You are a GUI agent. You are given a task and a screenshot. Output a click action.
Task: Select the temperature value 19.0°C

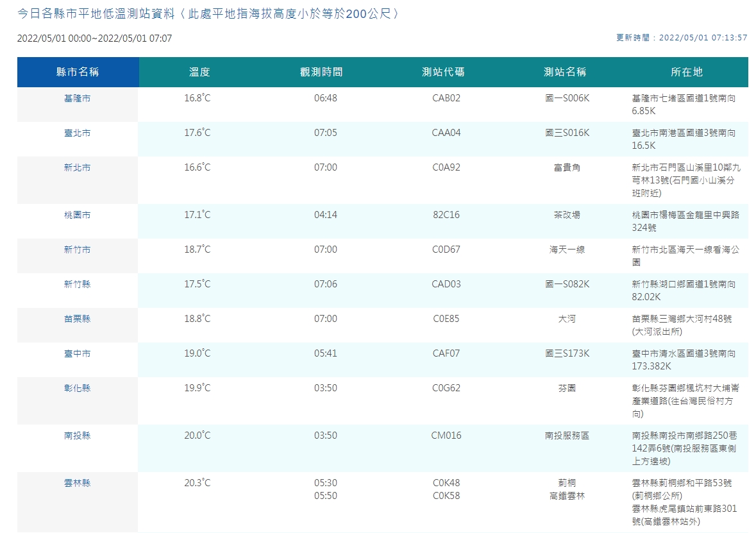click(197, 354)
